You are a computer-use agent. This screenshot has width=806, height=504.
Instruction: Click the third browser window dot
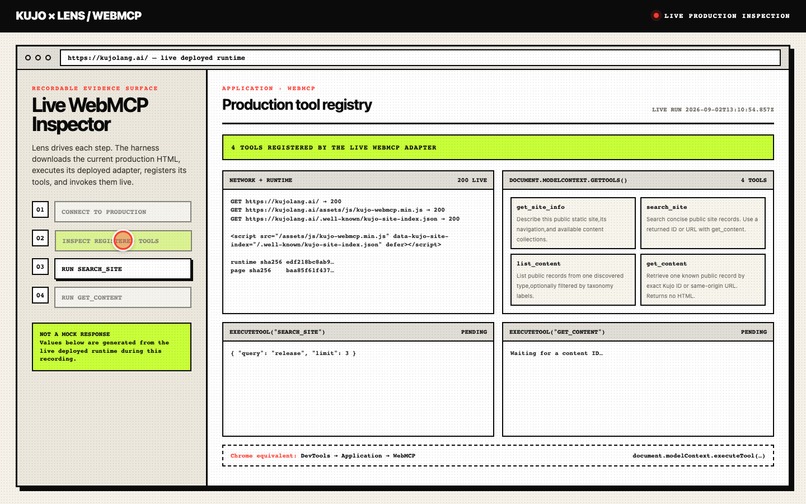(x=48, y=58)
